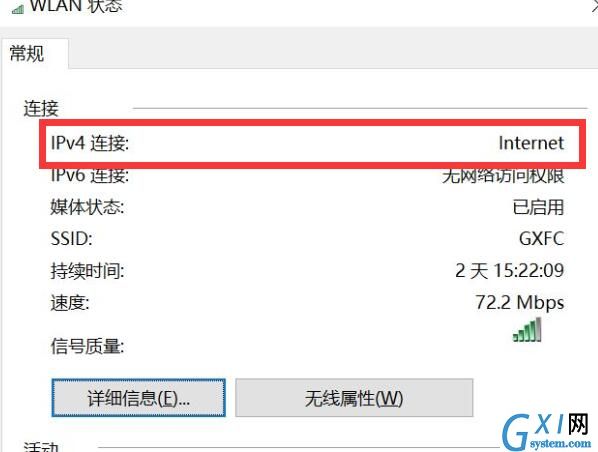598x452 pixels.
Task: Click the 2 天 15:22:09 duration value
Action: pyautogui.click(x=510, y=270)
